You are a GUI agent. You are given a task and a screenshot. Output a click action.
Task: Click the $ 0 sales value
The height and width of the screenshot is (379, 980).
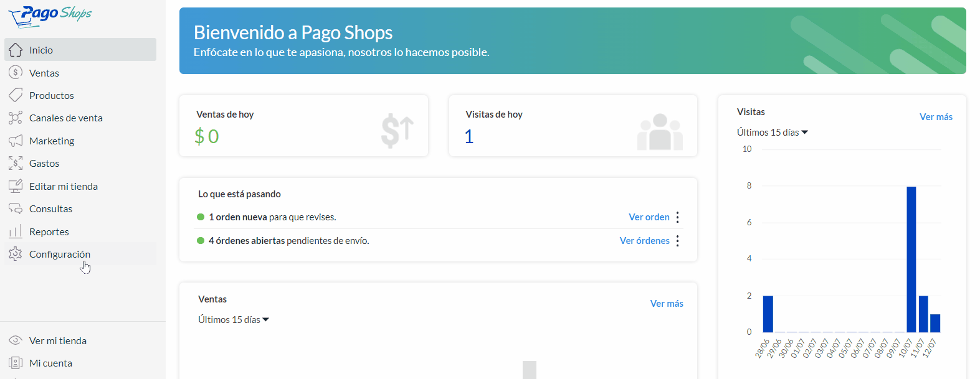click(x=207, y=136)
